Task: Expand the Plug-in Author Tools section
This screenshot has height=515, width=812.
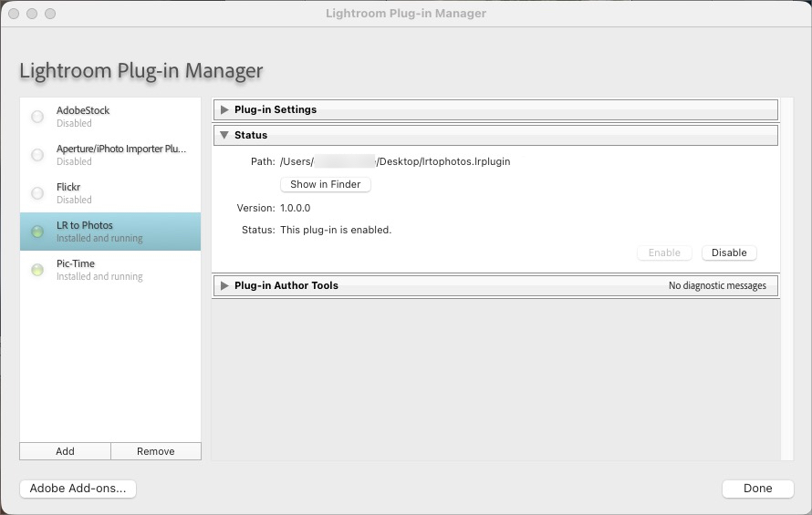Action: [224, 285]
